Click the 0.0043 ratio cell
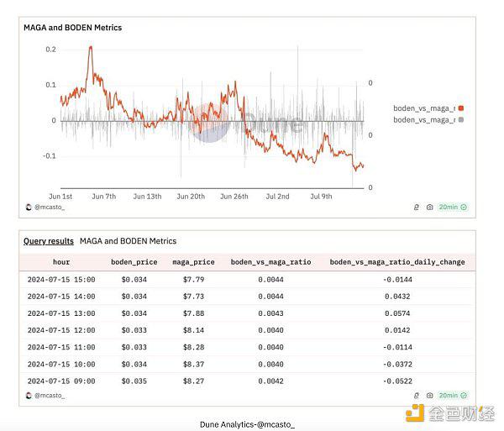This screenshot has width=504, height=431. 270,313
